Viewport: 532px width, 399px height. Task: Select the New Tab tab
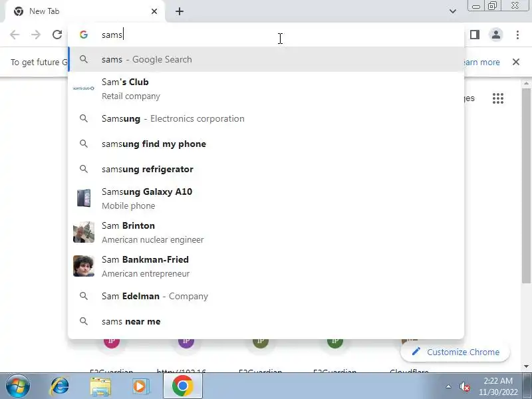click(85, 11)
